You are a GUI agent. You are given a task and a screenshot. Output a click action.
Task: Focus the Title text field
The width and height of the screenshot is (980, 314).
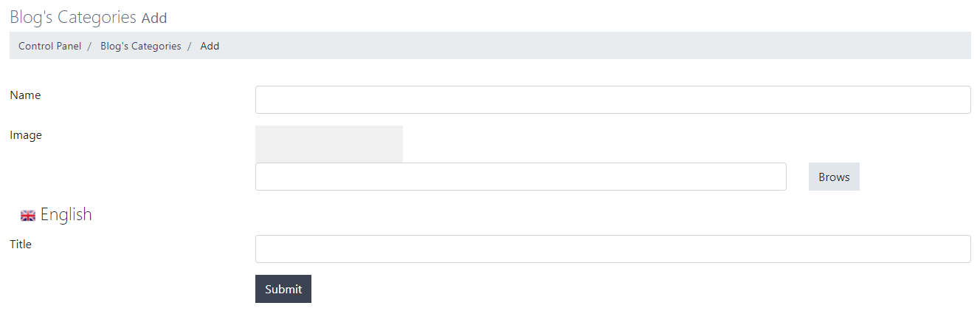(x=612, y=249)
